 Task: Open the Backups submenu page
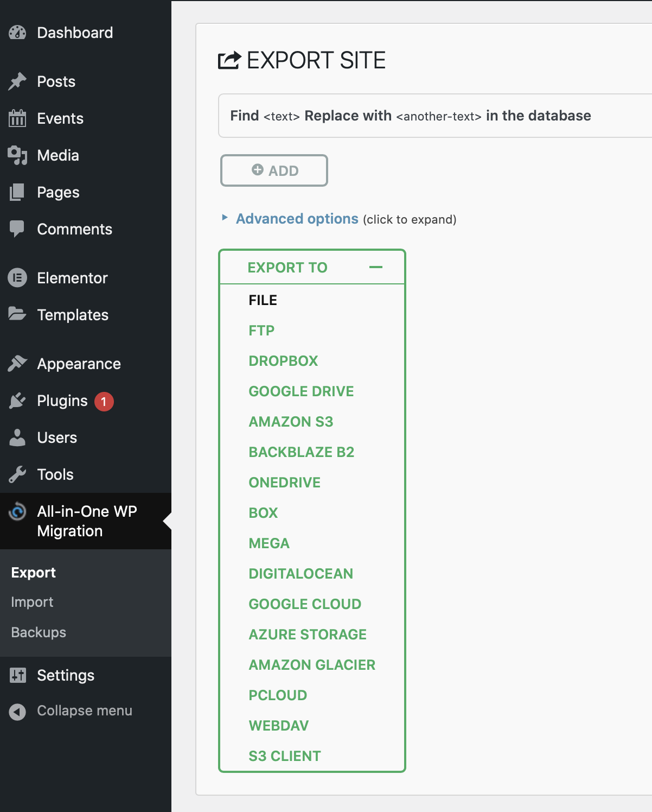[39, 632]
